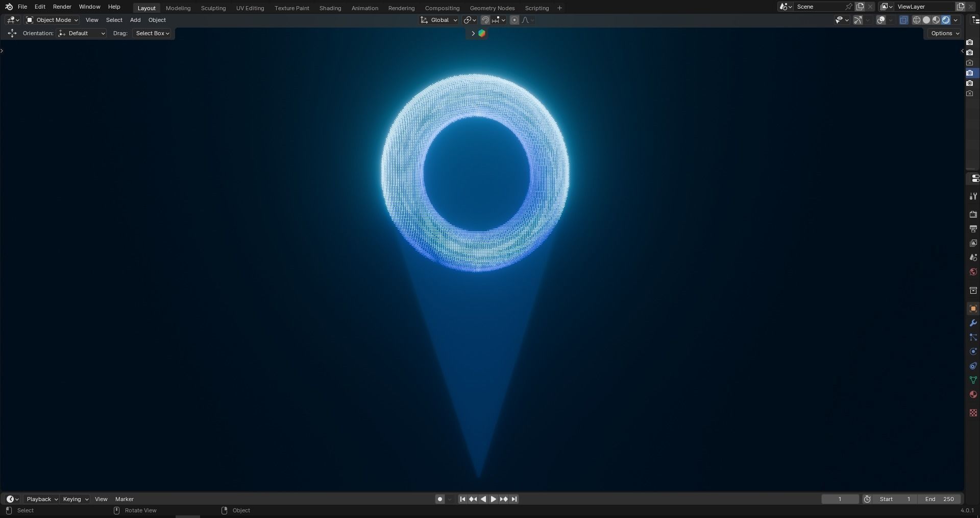Open the editor type selector in 3D viewport header
This screenshot has width=980, height=518.
pos(13,20)
